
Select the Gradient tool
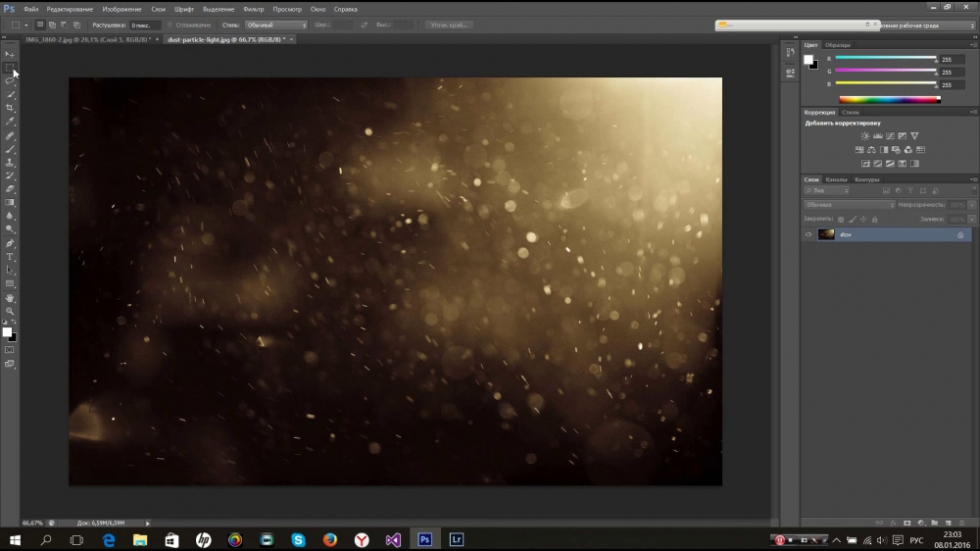(10, 203)
